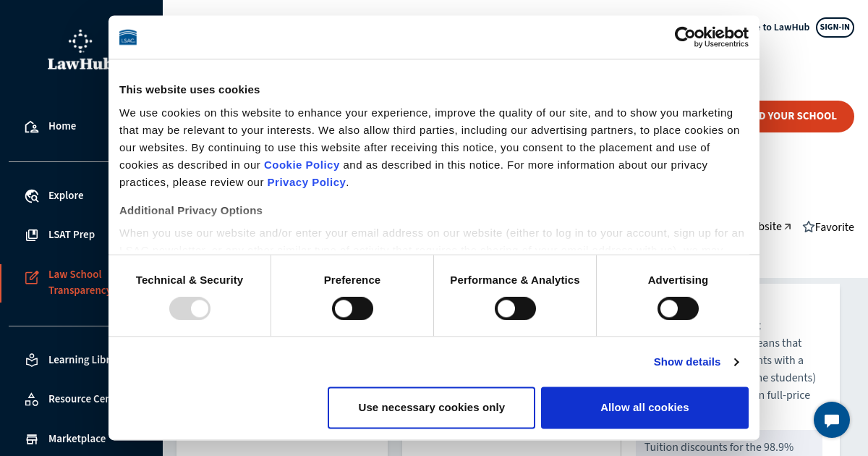Enable Performance & Analytics cookies toggle
868x456 pixels.
[x=515, y=308]
